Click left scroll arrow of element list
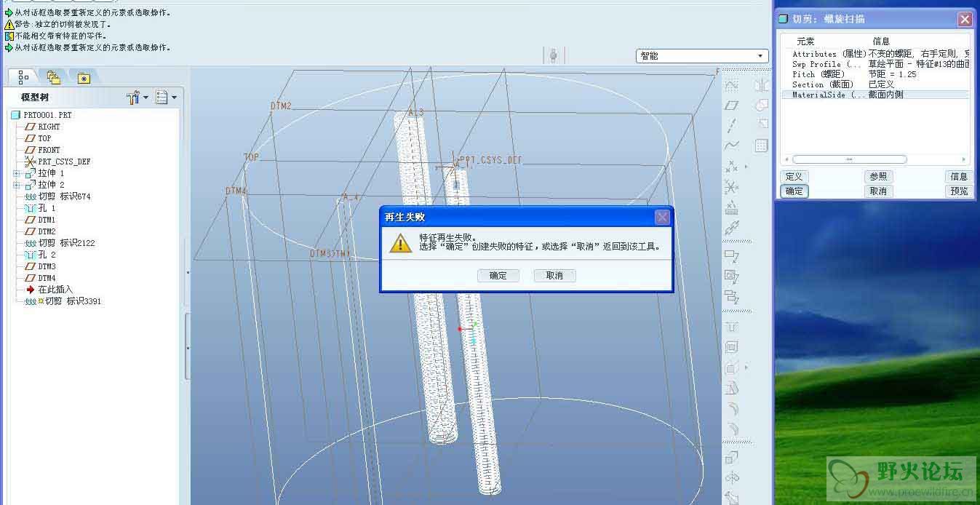 (x=786, y=159)
